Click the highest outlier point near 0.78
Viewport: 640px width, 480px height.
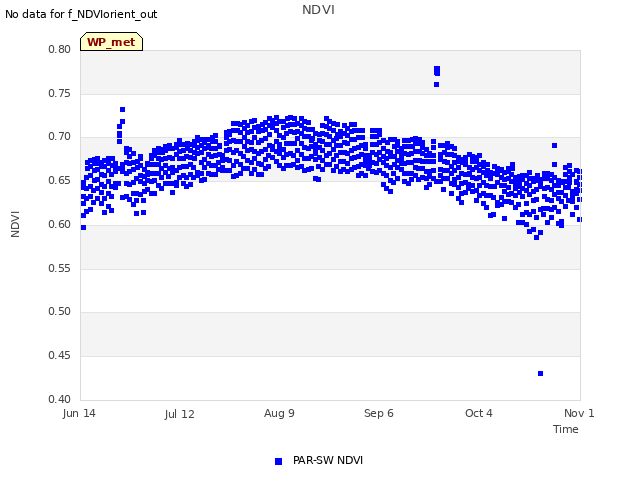pyautogui.click(x=437, y=69)
